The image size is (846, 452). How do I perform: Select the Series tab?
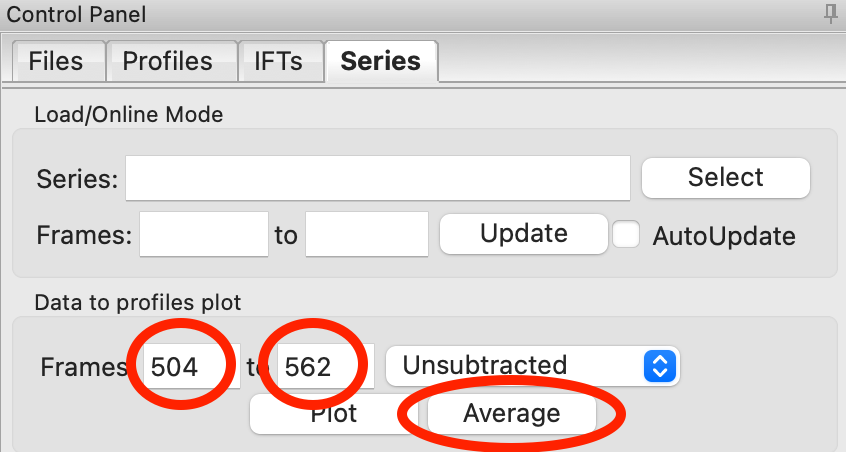[x=380, y=61]
